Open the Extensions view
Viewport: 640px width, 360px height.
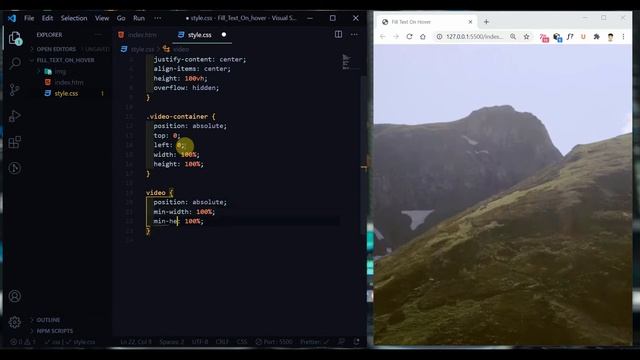pos(15,142)
